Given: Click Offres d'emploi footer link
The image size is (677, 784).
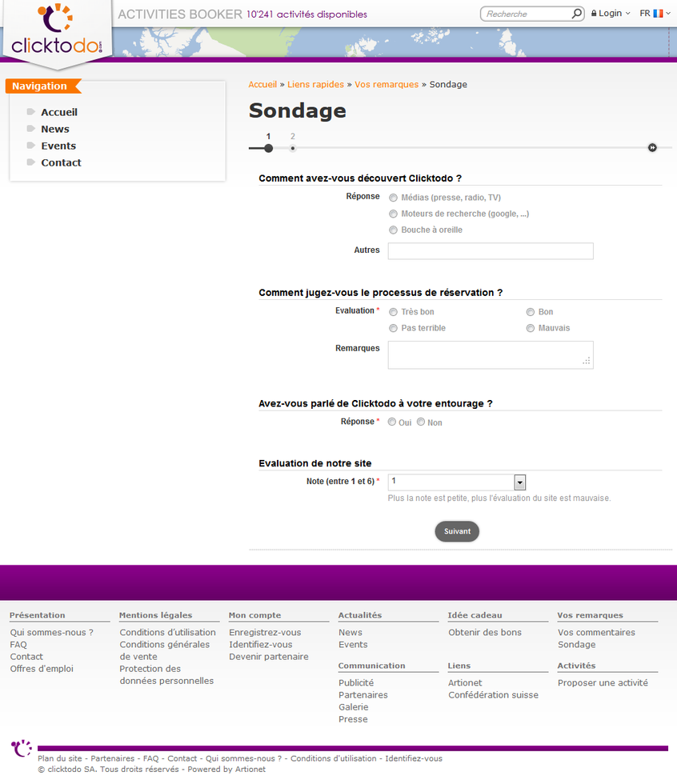Looking at the screenshot, I should (x=42, y=669).
